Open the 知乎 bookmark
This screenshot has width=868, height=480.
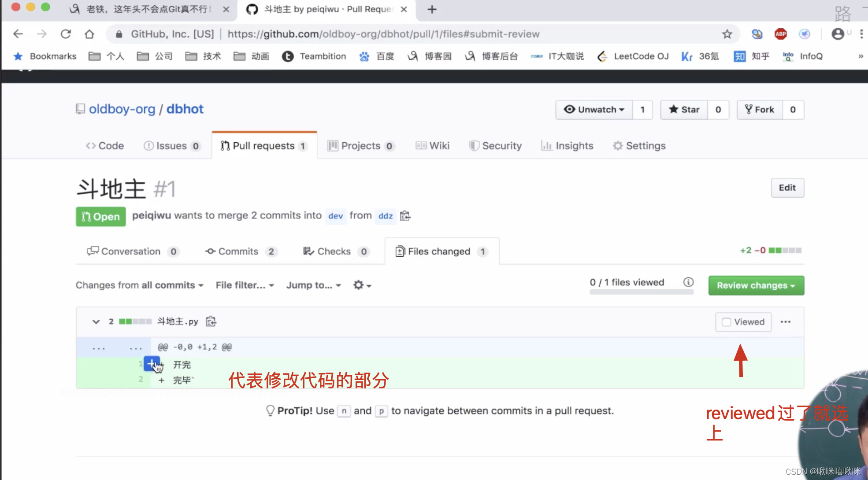[x=752, y=56]
